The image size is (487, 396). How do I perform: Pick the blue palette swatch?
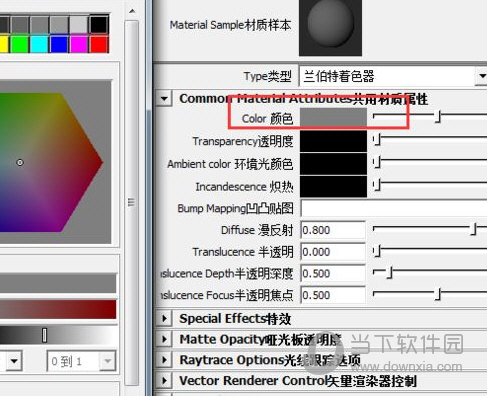[59, 44]
